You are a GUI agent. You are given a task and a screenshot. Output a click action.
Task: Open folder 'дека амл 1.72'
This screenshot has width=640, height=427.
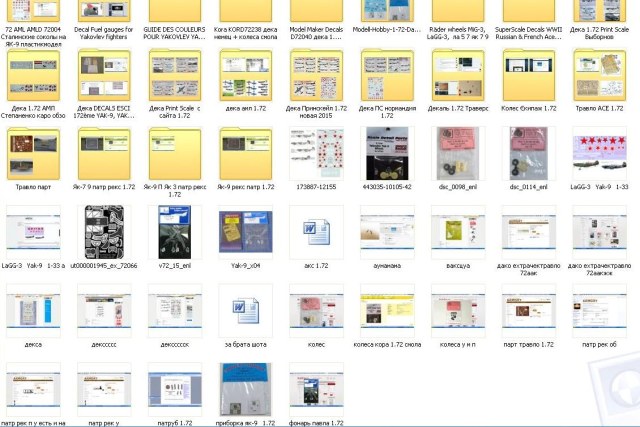click(x=245, y=73)
